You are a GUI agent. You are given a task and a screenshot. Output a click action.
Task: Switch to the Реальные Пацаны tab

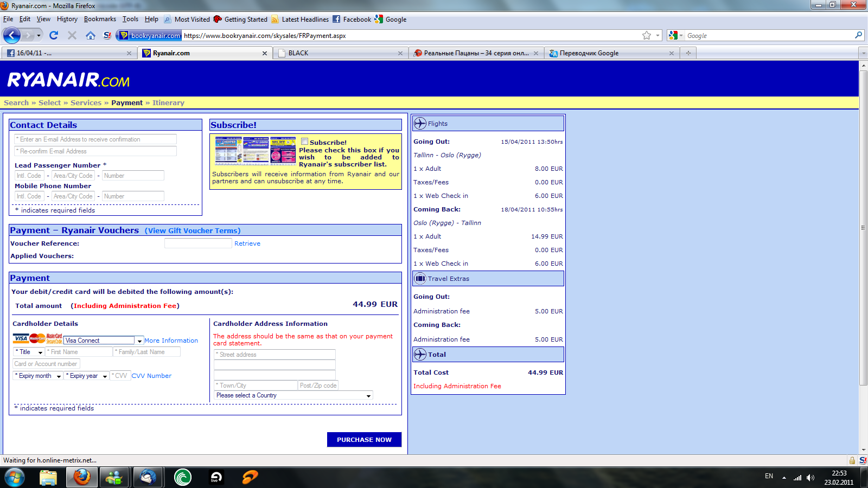click(x=476, y=53)
